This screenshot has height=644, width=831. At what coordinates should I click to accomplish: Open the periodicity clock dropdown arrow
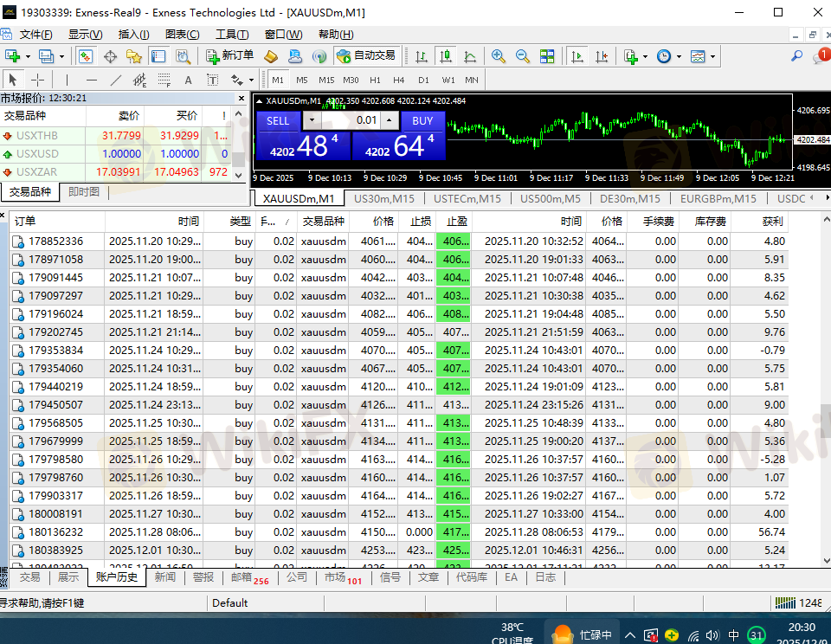click(679, 57)
